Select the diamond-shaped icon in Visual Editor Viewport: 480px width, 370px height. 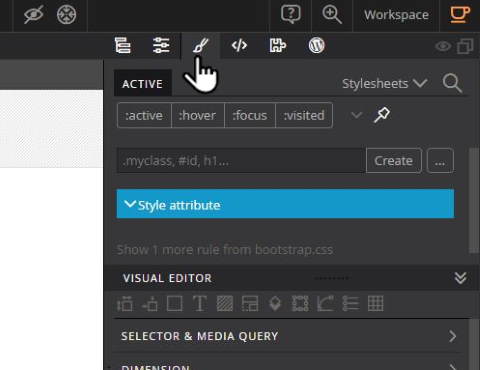(275, 304)
